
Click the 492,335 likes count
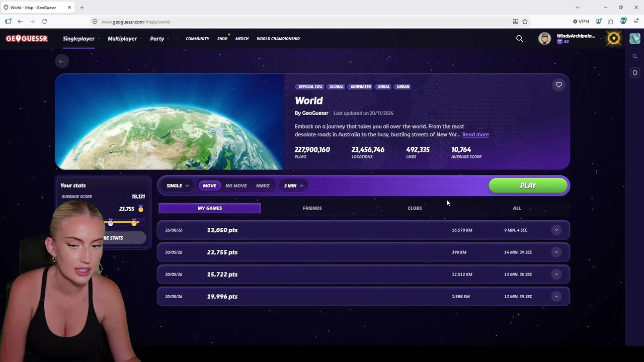[418, 150]
